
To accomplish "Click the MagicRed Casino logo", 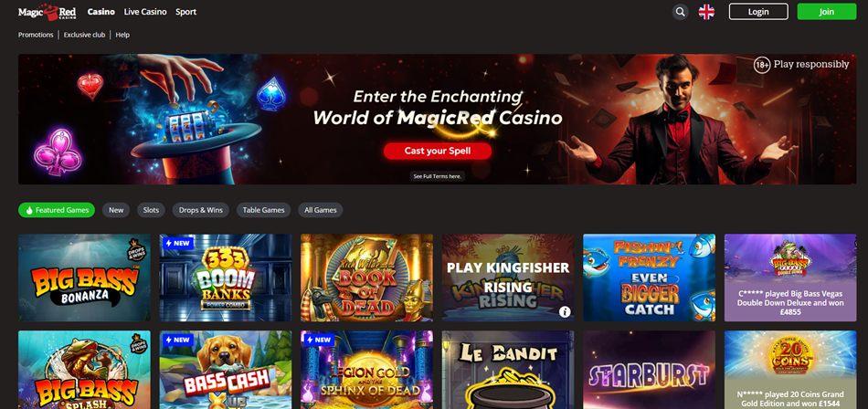I will (47, 12).
